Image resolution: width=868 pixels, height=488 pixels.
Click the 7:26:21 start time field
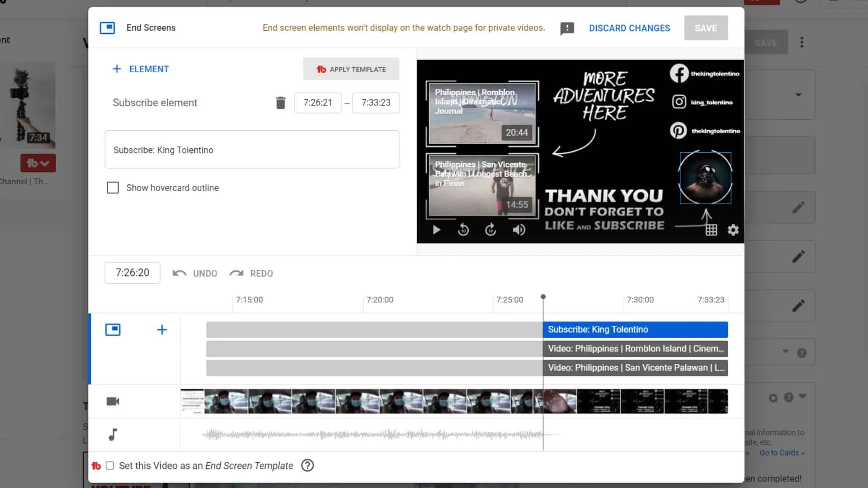pyautogui.click(x=317, y=103)
